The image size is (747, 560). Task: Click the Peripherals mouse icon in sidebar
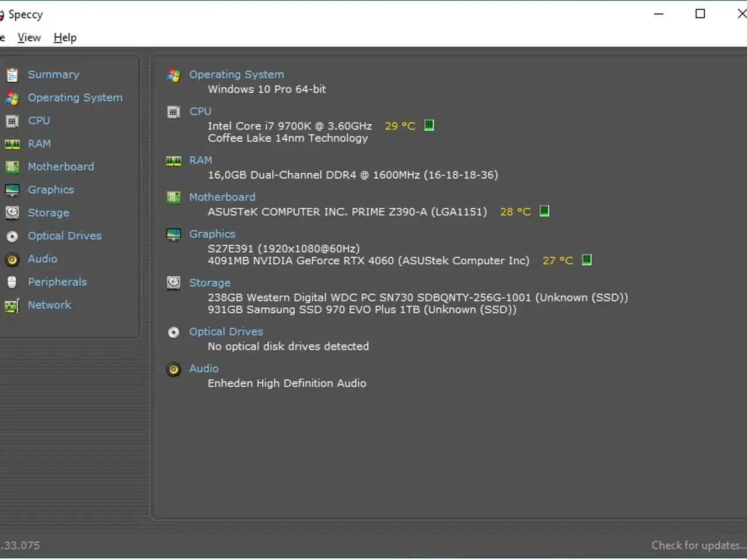tap(12, 282)
